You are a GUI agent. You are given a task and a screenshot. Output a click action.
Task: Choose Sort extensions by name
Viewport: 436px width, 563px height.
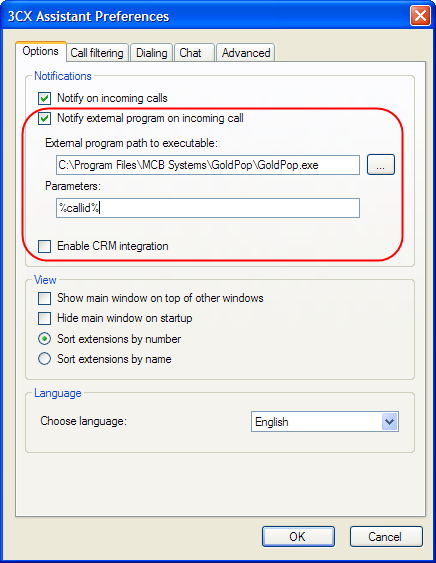[x=45, y=359]
